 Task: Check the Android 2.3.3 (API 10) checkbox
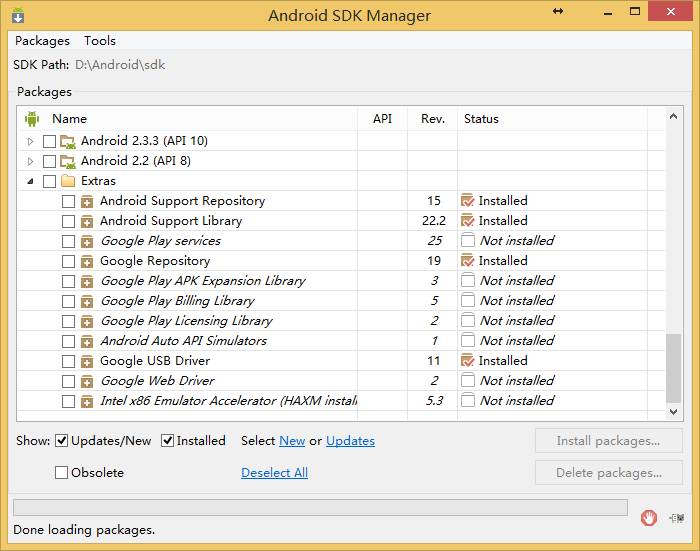coord(49,142)
